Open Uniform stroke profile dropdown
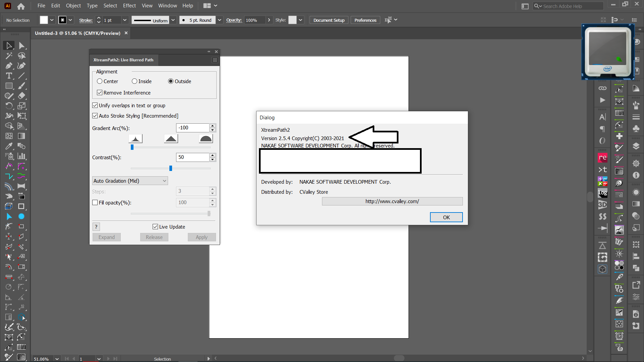Viewport: 644px width, 362px height. click(173, 20)
